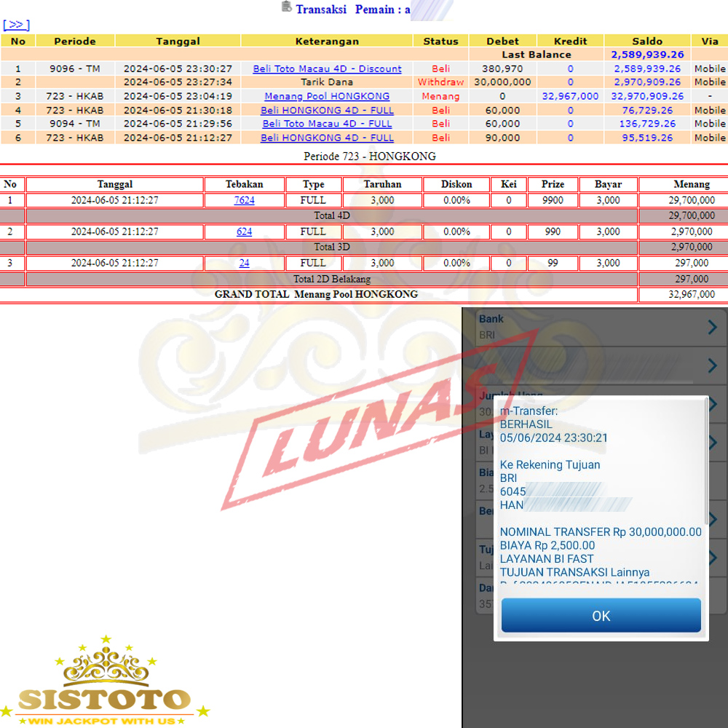
Task: Expand the [>>] navigation link
Action: [16, 25]
